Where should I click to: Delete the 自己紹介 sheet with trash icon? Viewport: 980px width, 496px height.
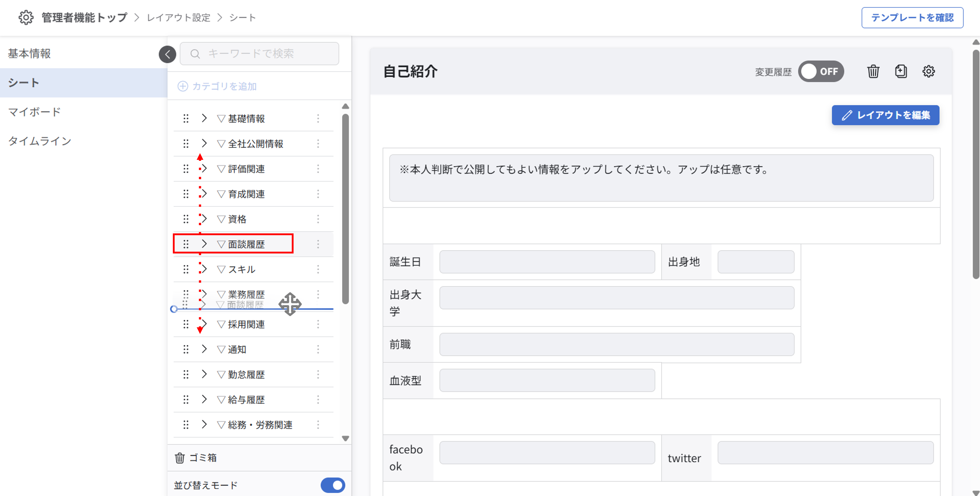873,71
